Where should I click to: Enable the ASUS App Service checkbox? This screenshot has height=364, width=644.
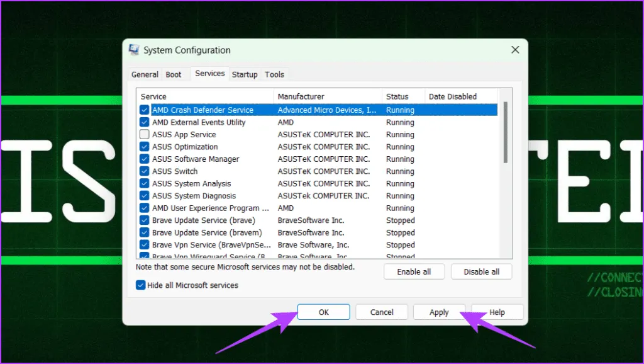tap(145, 135)
